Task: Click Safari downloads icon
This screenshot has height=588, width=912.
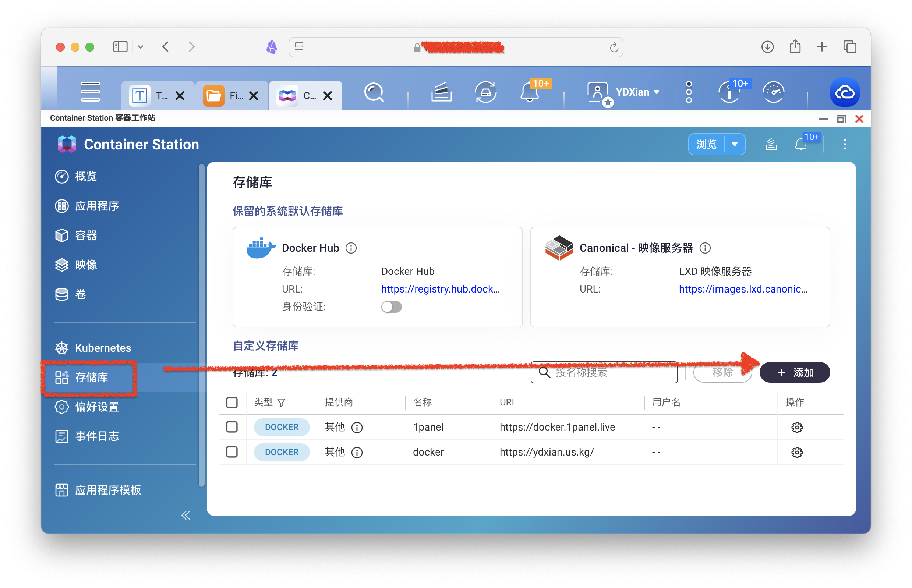Action: (767, 47)
